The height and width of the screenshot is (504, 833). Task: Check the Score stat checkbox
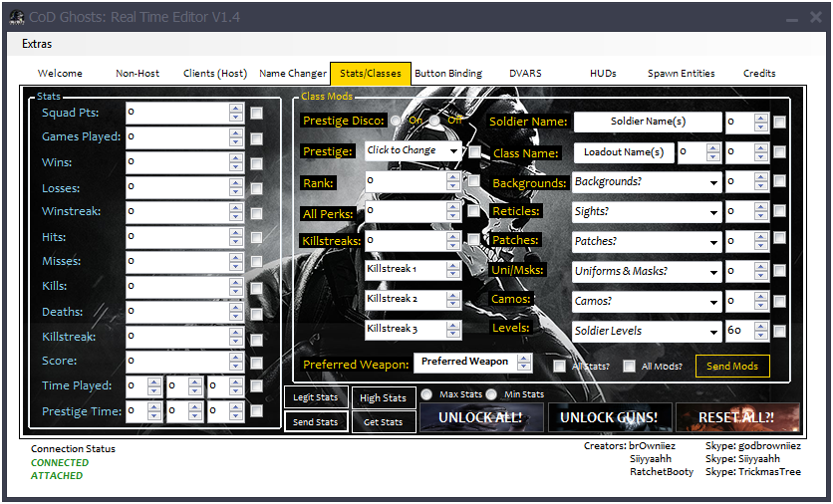[x=257, y=363]
